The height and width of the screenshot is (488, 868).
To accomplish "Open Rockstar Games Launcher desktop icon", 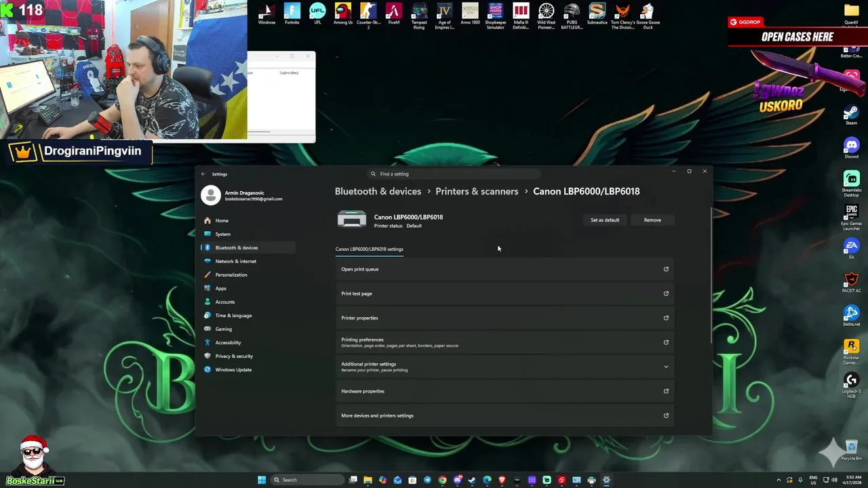I will (x=851, y=352).
